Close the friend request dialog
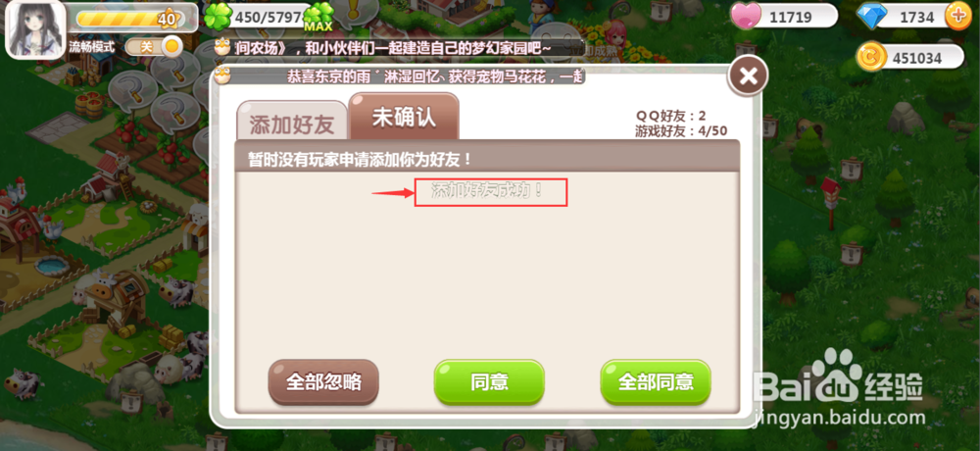Image resolution: width=980 pixels, height=451 pixels. coord(748,75)
